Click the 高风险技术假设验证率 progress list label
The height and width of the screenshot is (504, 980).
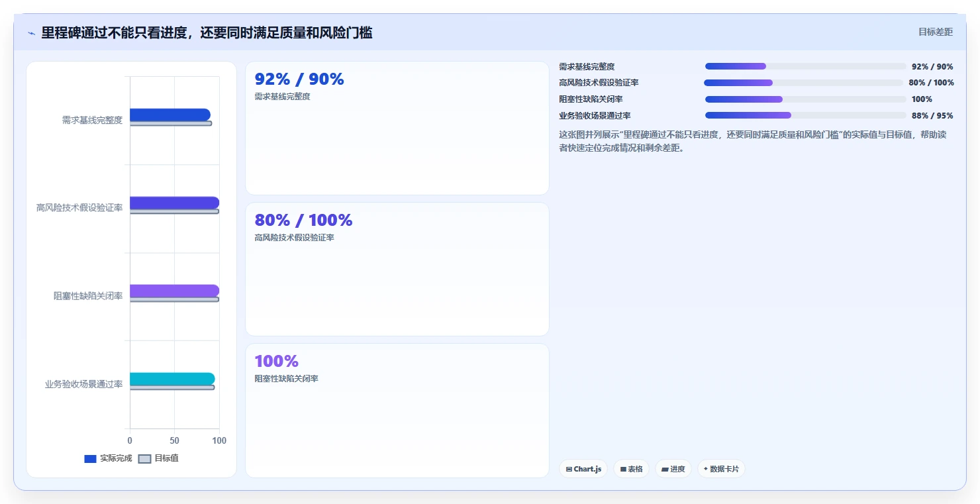(599, 83)
